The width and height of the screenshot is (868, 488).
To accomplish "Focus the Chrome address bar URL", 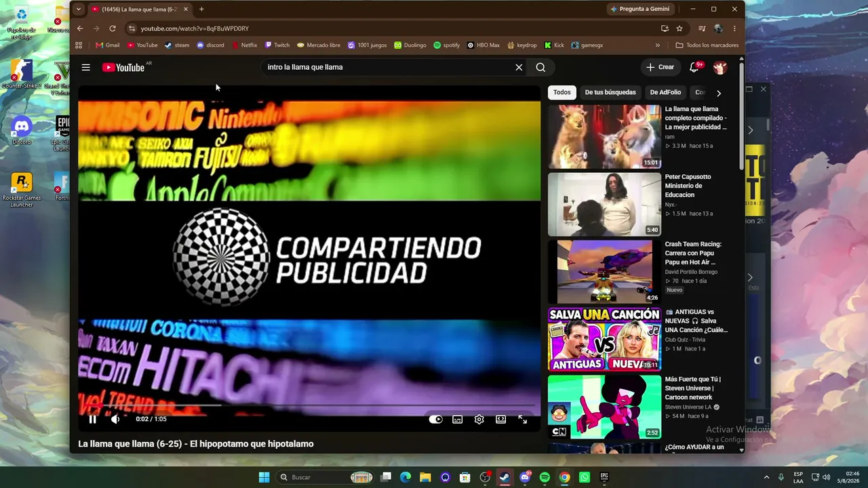I will 195,28.
